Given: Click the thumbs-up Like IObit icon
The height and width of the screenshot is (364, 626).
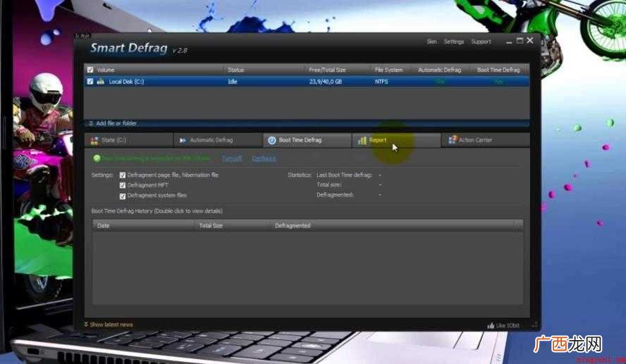Looking at the screenshot, I should [491, 325].
